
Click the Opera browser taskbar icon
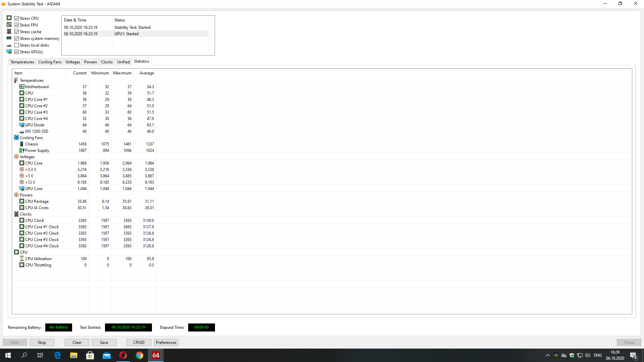123,355
